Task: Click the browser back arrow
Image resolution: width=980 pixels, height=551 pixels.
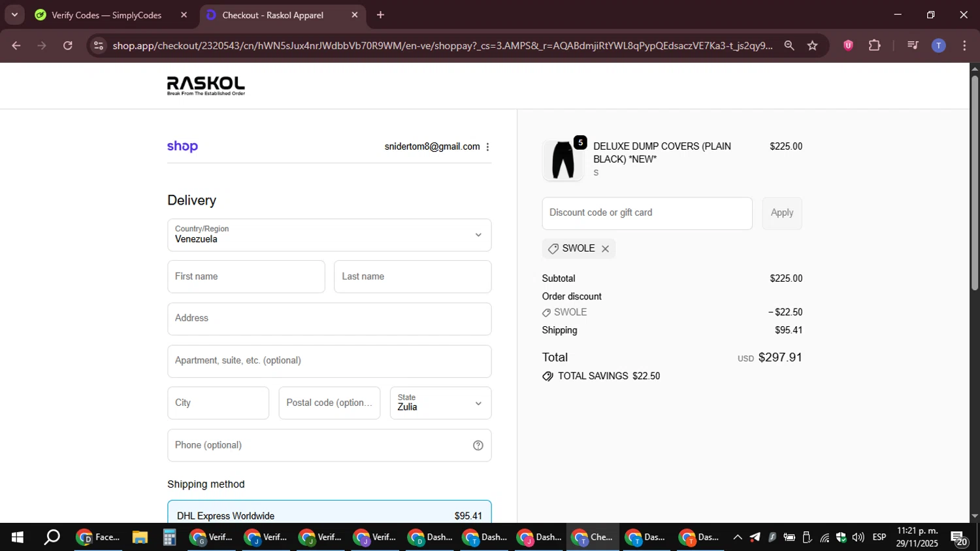Action: 16,46
